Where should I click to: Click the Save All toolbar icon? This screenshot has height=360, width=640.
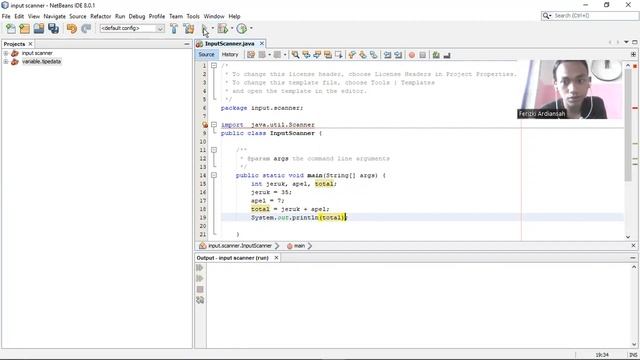(x=53, y=29)
